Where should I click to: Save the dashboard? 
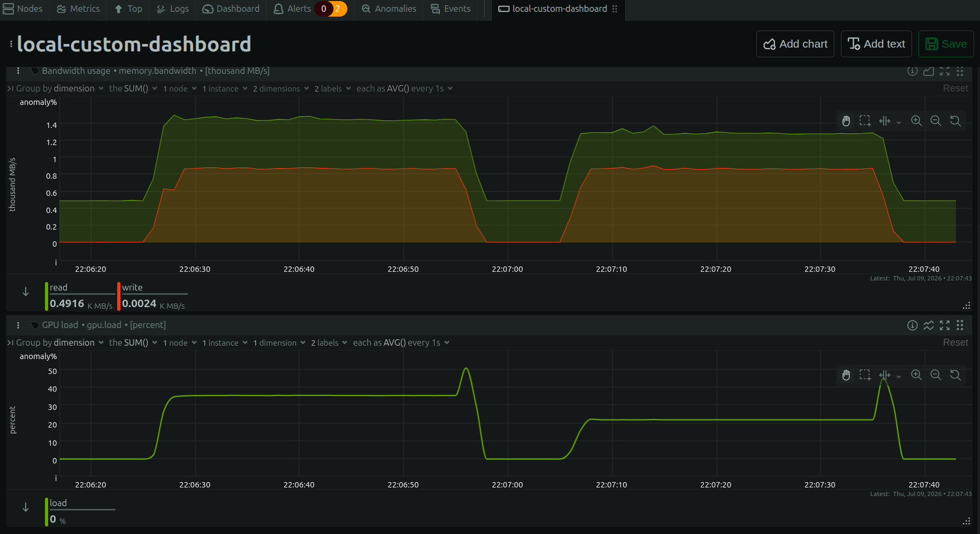click(946, 44)
